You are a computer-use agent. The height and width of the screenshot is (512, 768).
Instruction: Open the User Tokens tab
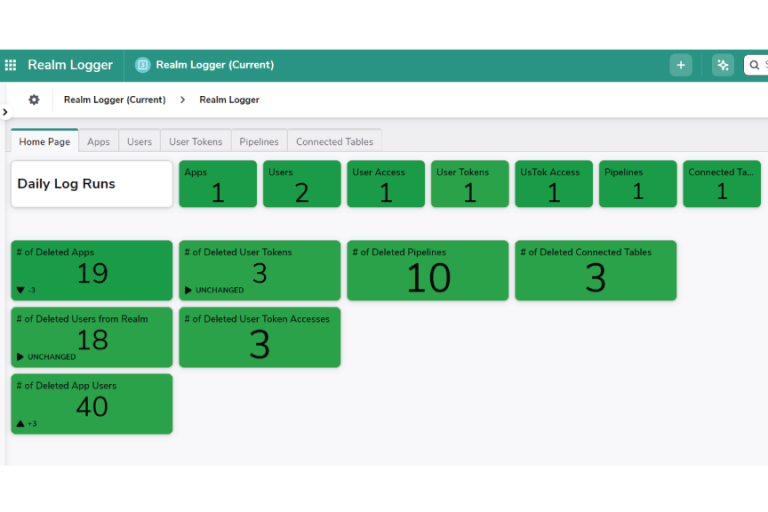pyautogui.click(x=195, y=142)
